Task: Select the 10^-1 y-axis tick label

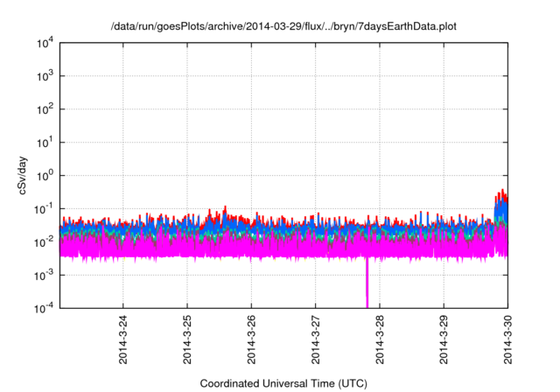Action: click(44, 209)
